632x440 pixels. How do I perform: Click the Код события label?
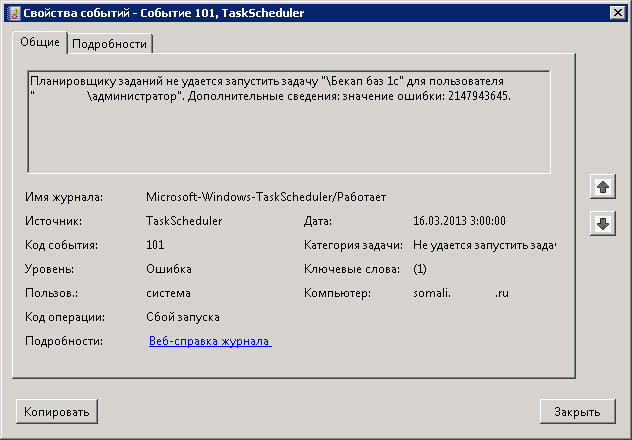click(61, 245)
